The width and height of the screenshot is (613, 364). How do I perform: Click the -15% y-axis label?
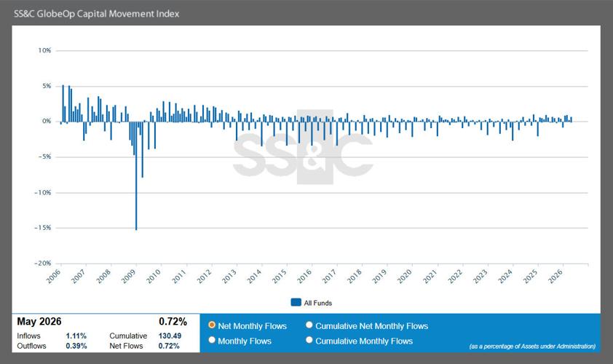43,228
